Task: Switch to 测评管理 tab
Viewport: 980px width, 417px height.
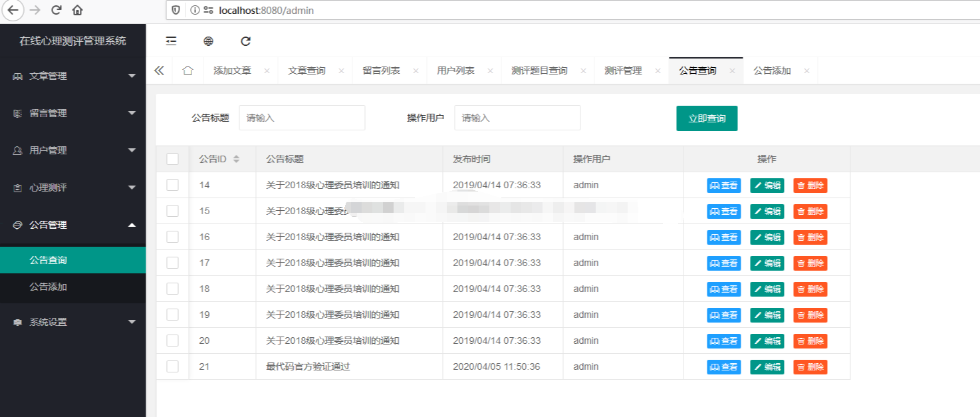Action: click(x=623, y=70)
